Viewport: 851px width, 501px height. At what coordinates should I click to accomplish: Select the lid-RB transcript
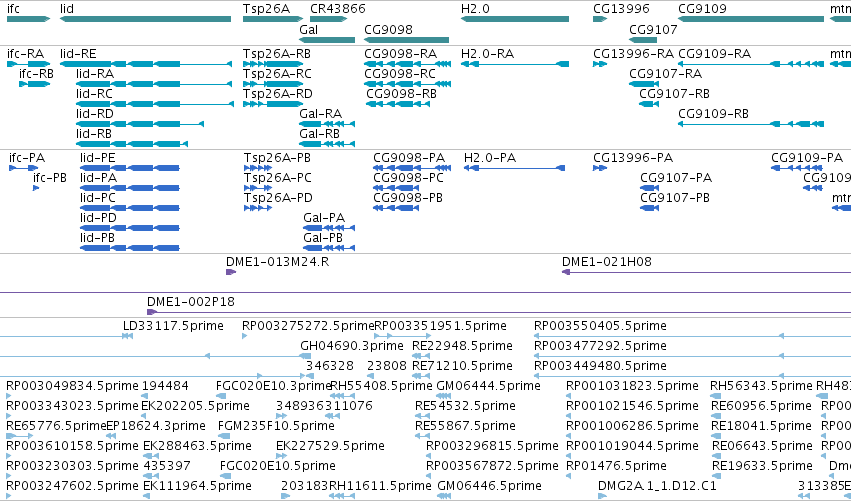coord(132,144)
